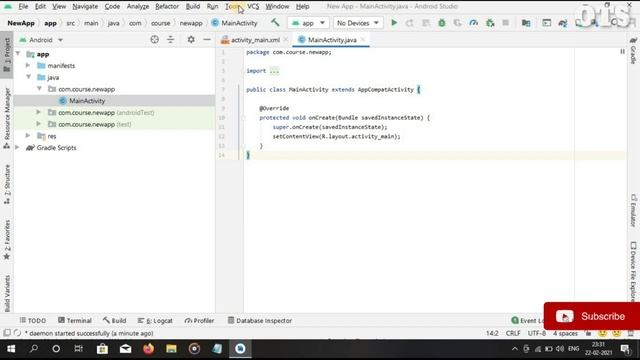Click the setContentView line in the editor

pos(336,136)
